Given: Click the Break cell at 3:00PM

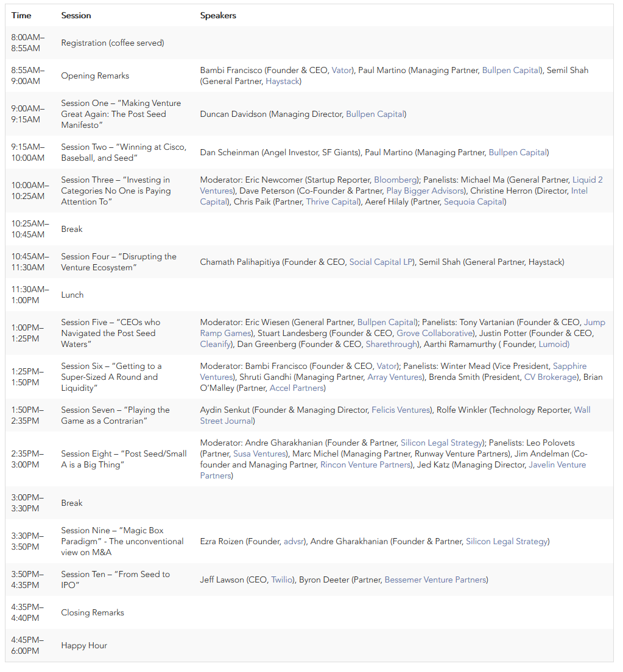Looking at the screenshot, I should (x=72, y=503).
